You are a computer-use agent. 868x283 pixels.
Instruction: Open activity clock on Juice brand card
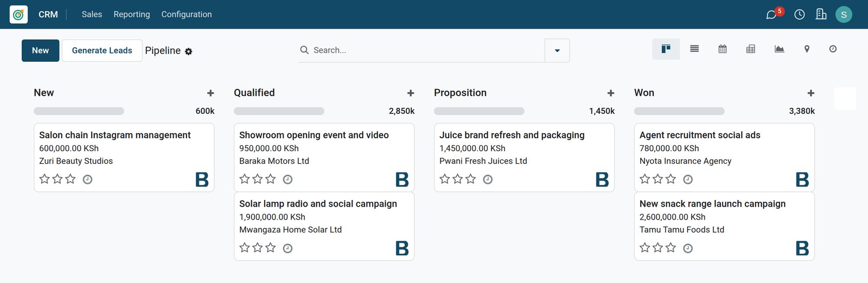pyautogui.click(x=488, y=179)
